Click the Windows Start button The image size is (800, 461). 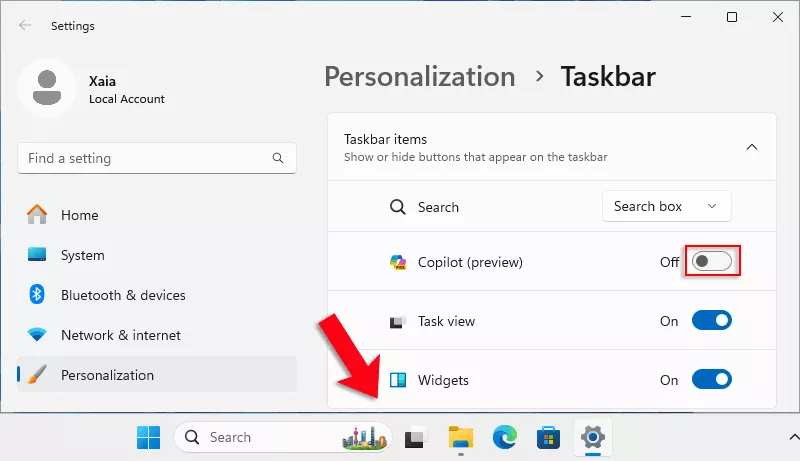(149, 437)
